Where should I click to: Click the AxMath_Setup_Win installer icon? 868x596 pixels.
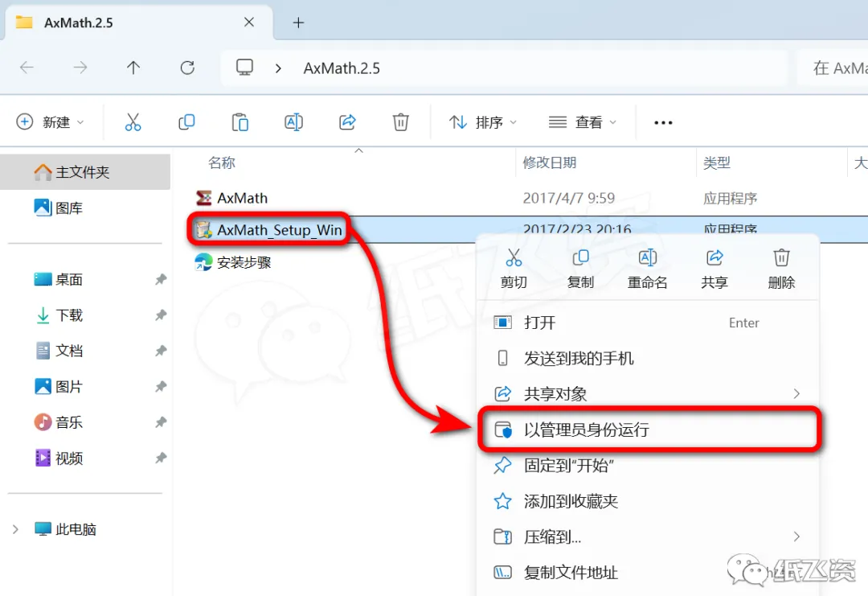[203, 229]
